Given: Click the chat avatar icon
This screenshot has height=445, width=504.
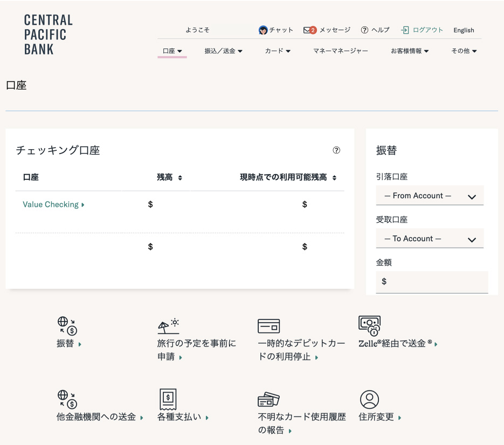Looking at the screenshot, I should 263,30.
